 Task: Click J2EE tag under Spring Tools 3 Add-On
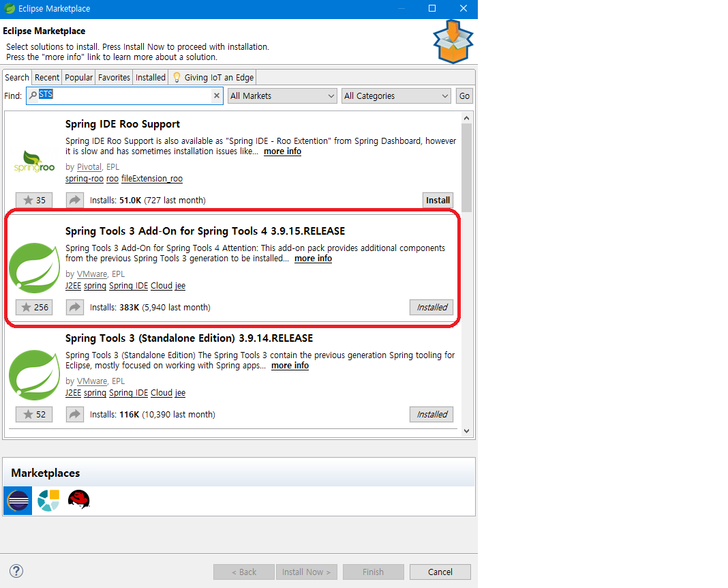point(73,286)
